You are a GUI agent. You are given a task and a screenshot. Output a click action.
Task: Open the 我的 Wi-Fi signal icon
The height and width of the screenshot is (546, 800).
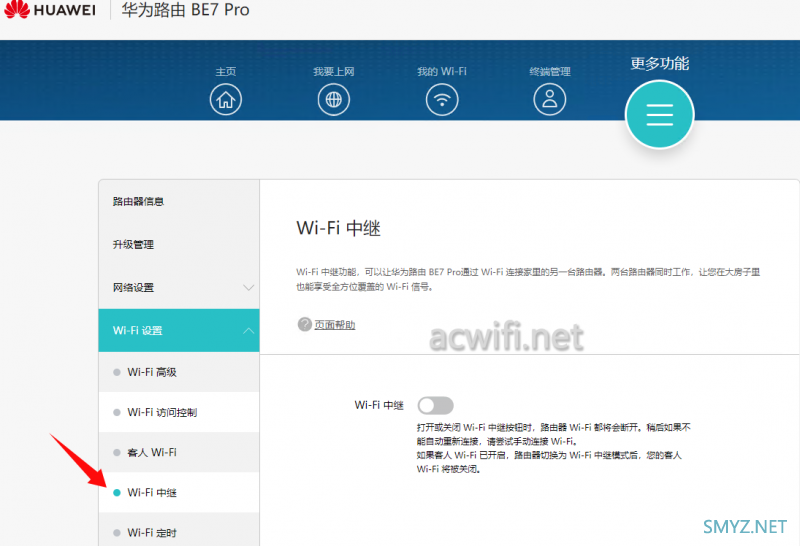[x=442, y=100]
